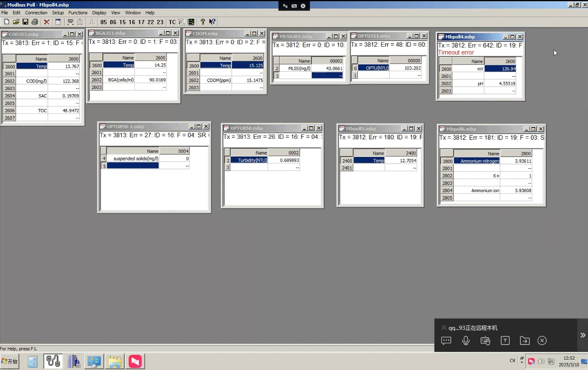Select function 16 Write Multiple Registers
This screenshot has height=370, width=588.
132,22
